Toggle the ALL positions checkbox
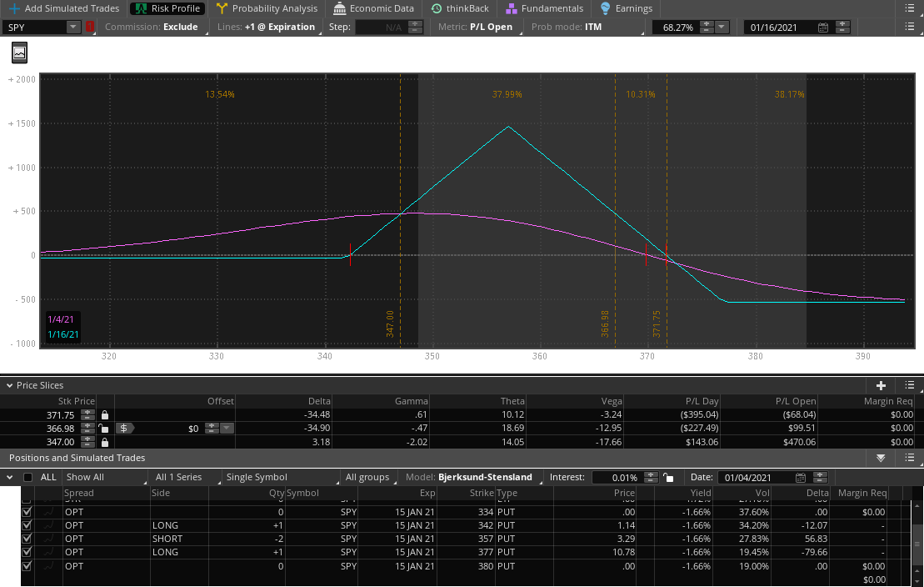Viewport: 924px width, 587px height. (28, 478)
